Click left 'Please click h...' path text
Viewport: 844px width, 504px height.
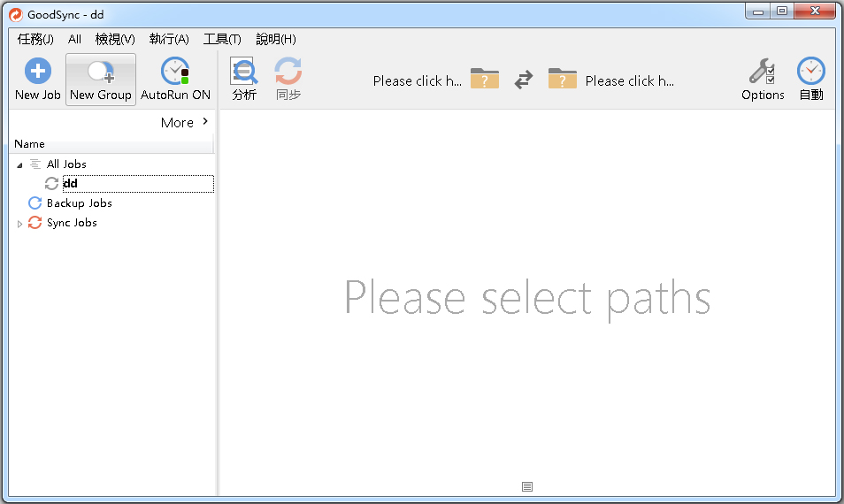pos(418,81)
